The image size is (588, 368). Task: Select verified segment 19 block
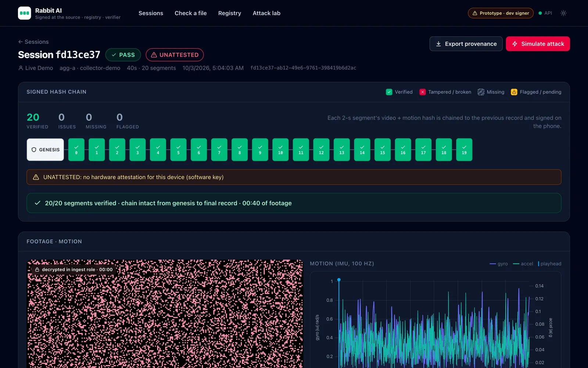pos(464,150)
